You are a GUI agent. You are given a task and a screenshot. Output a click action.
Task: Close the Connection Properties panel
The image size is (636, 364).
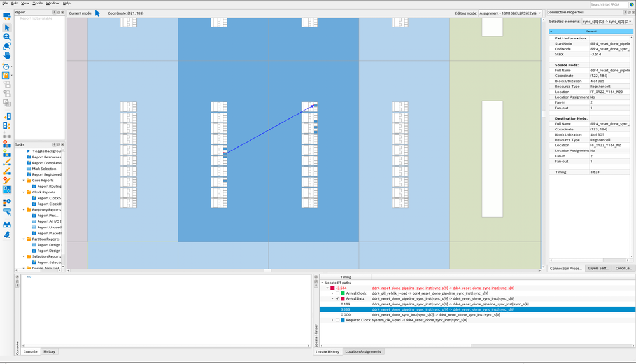tap(633, 12)
